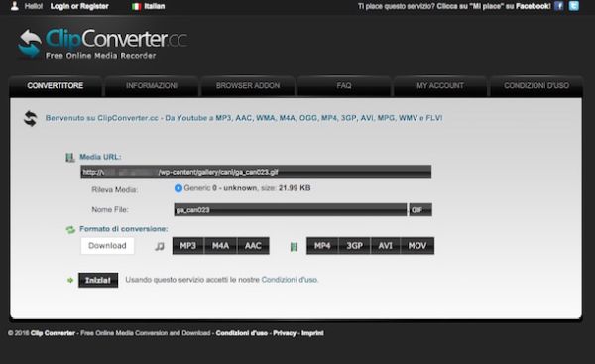This screenshot has width=595, height=364.
Task: Click the Nome File text field
Action: (291, 210)
